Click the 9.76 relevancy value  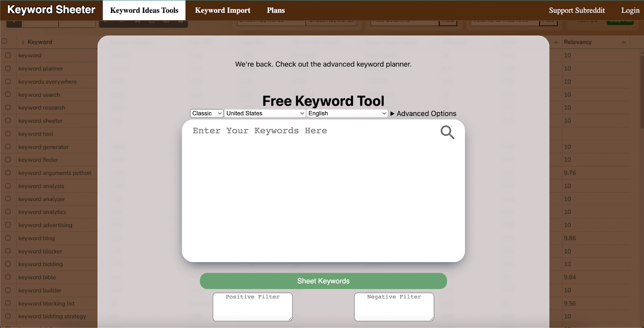click(x=570, y=173)
